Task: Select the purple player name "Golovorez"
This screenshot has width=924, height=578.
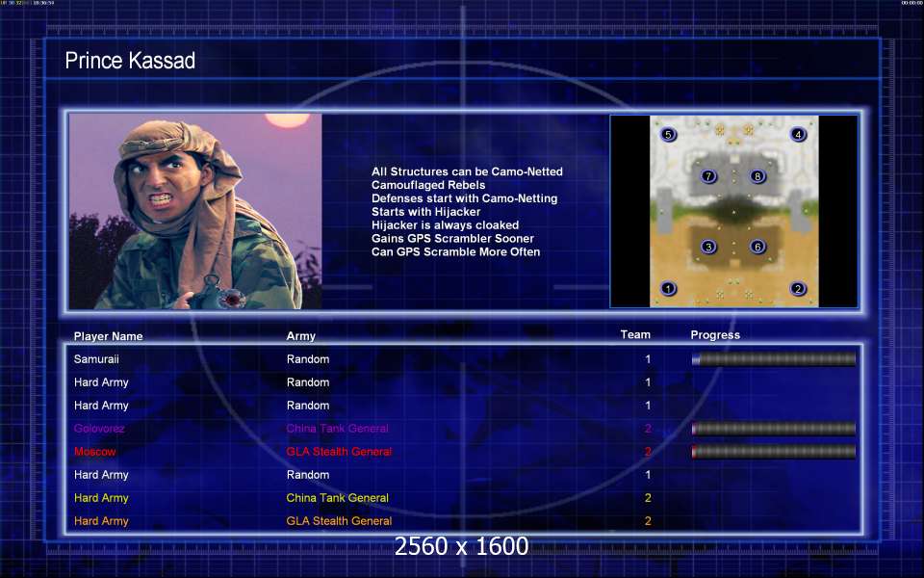Action: click(x=99, y=428)
